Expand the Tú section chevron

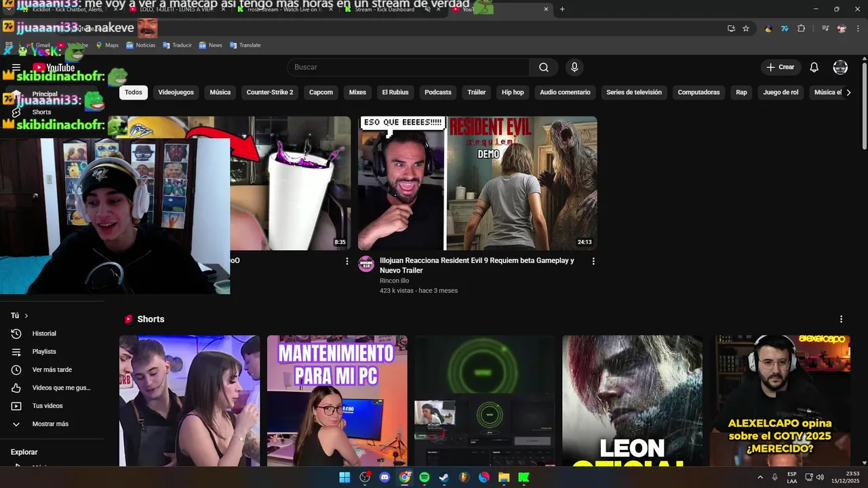pyautogui.click(x=26, y=316)
